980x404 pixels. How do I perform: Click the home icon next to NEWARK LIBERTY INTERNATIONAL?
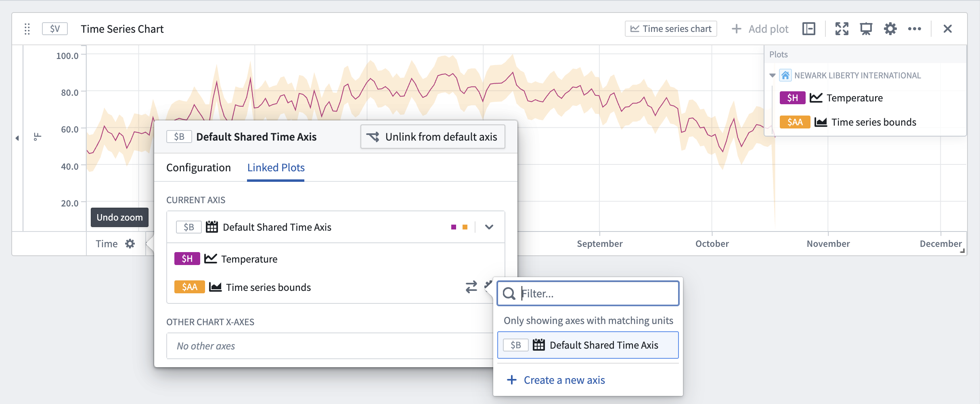click(x=785, y=75)
